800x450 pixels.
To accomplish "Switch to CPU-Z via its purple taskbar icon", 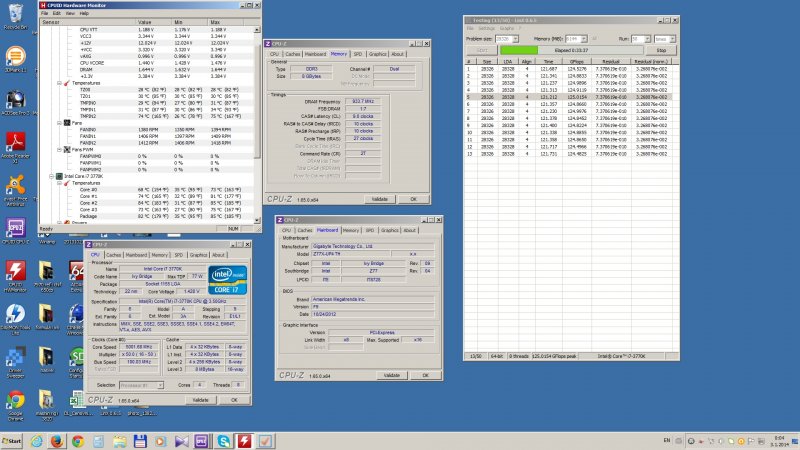I will click(x=202, y=441).
